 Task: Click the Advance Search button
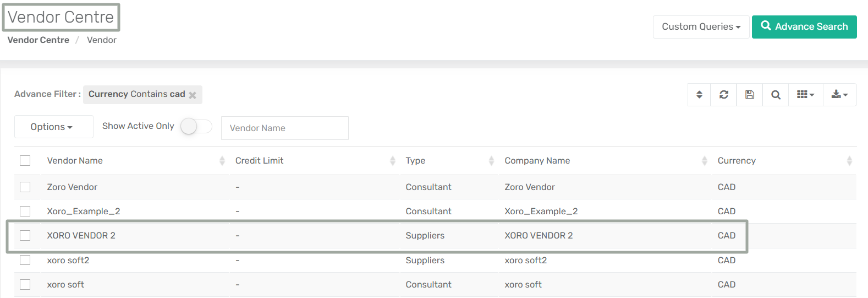[804, 26]
